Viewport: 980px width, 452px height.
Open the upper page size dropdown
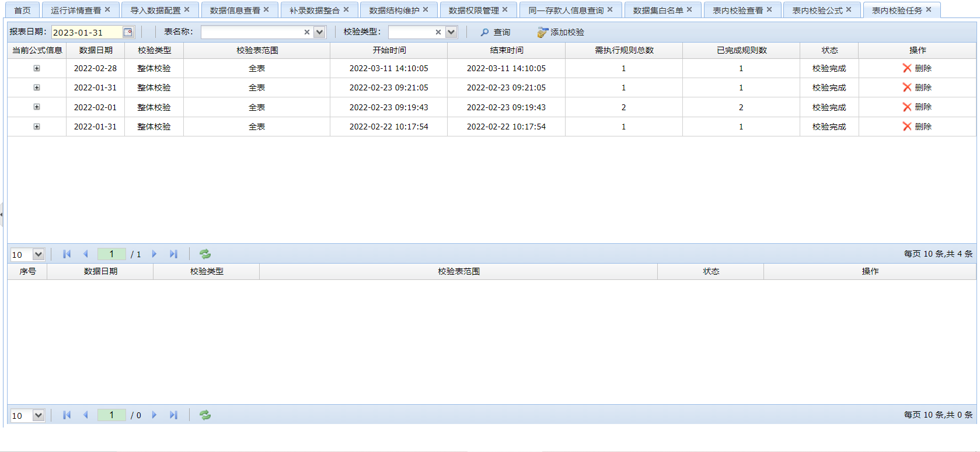(39, 254)
